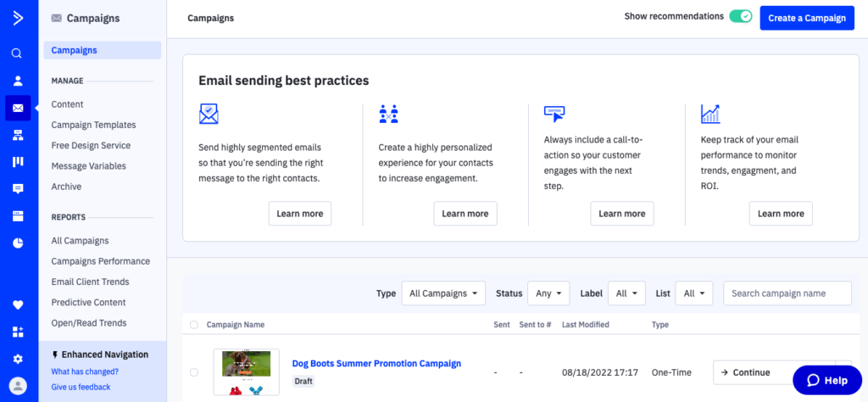
Task: Open Reports pie chart icon
Action: pyautogui.click(x=17, y=243)
